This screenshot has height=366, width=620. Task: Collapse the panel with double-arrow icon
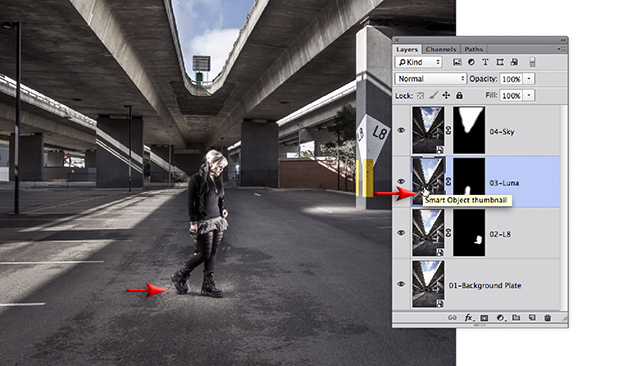point(563,40)
